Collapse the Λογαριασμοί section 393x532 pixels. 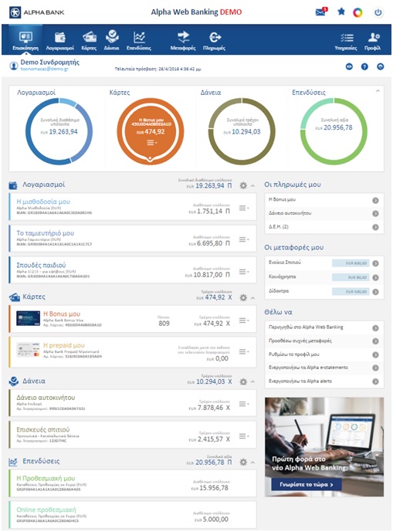click(252, 186)
